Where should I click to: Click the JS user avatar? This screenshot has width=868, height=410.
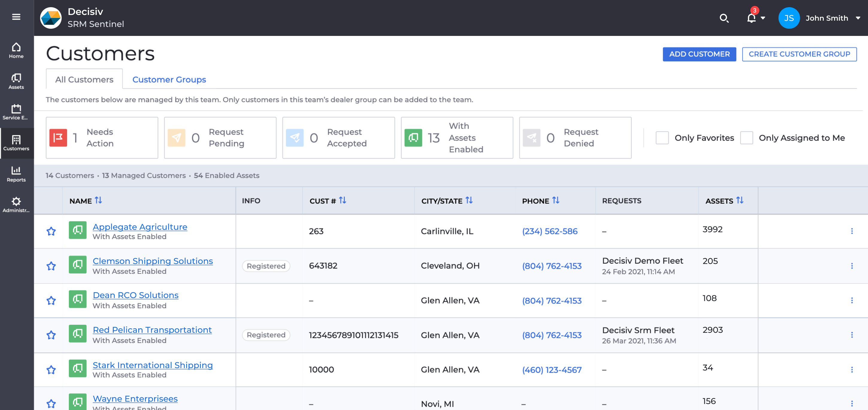pyautogui.click(x=789, y=18)
